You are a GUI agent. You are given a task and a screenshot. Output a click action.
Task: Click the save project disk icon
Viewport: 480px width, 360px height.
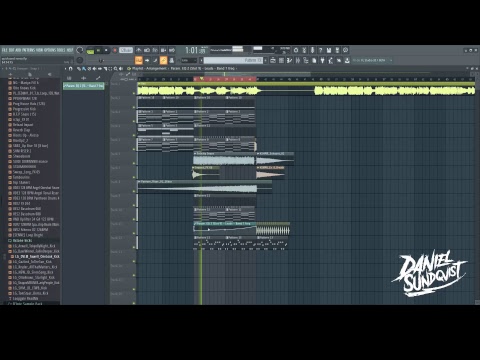(x=329, y=50)
